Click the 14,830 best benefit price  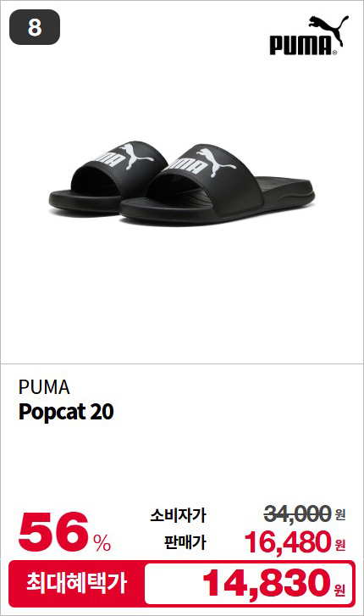pos(267,584)
